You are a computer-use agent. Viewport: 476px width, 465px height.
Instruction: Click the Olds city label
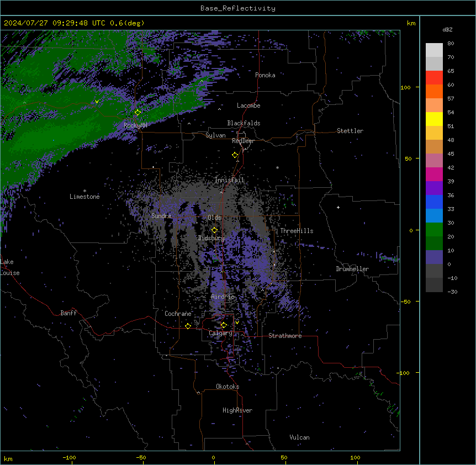(214, 218)
